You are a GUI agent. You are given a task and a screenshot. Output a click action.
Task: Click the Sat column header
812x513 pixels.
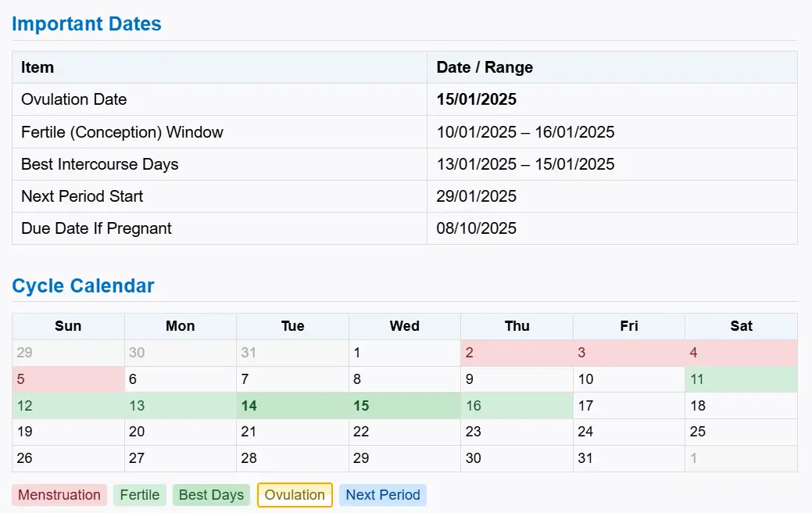[x=741, y=326]
